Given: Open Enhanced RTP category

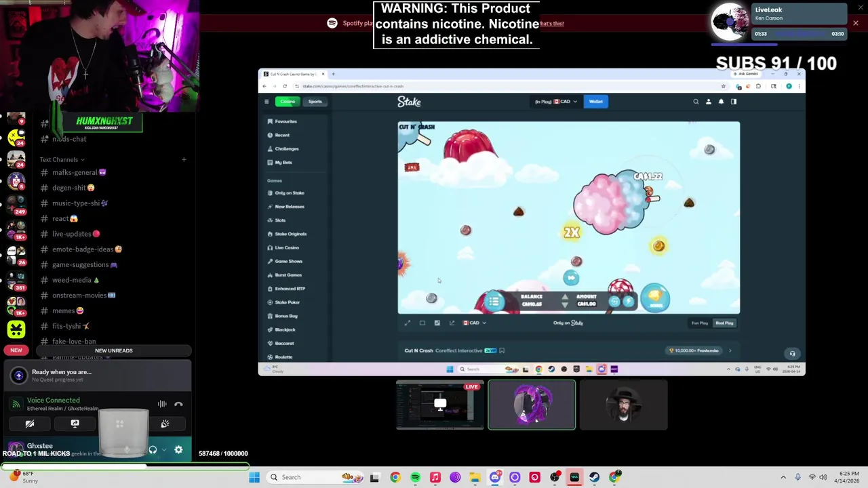Looking at the screenshot, I should [x=287, y=289].
